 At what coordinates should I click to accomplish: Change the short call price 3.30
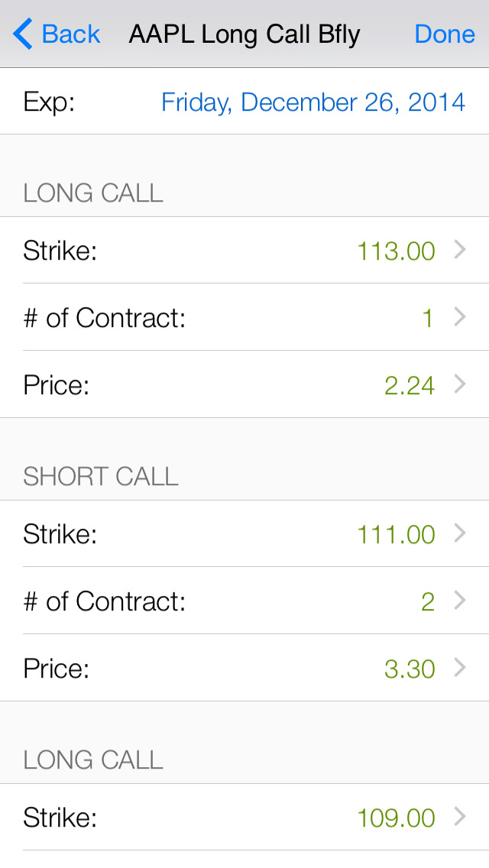coord(410,669)
